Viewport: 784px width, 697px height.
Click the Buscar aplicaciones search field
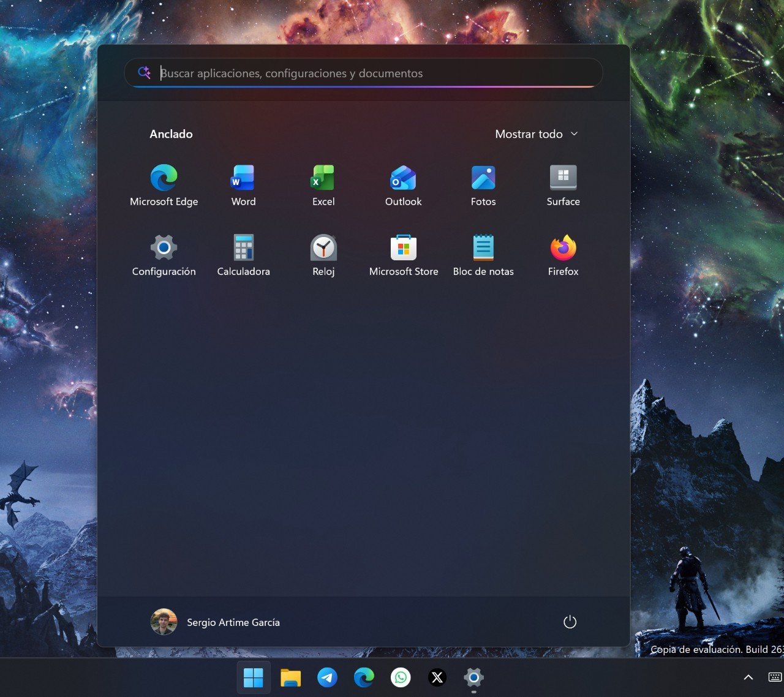pyautogui.click(x=363, y=73)
